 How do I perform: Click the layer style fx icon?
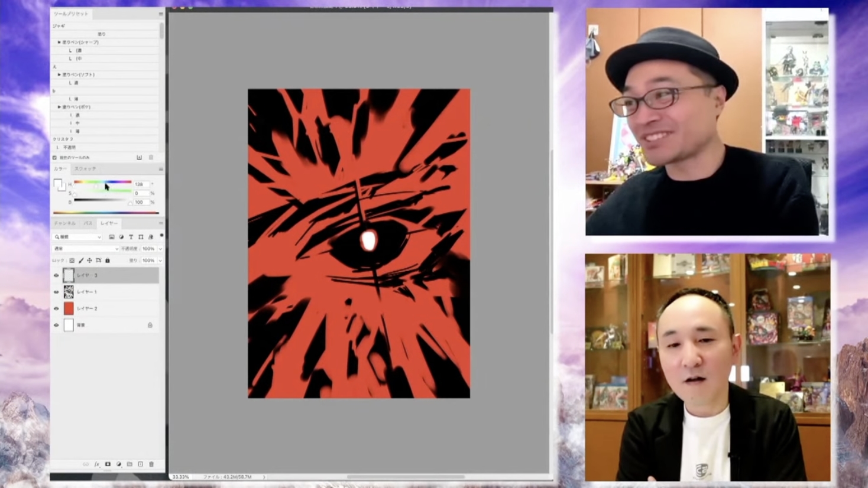pyautogui.click(x=97, y=464)
